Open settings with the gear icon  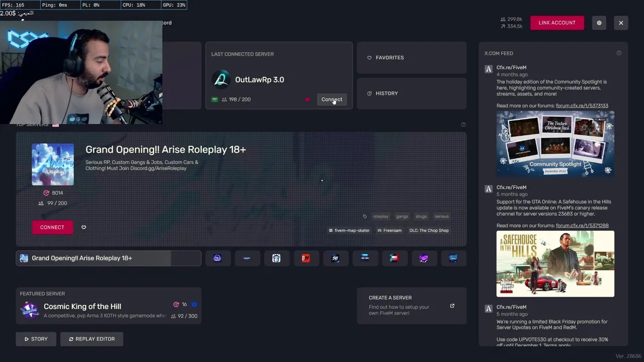(x=599, y=23)
